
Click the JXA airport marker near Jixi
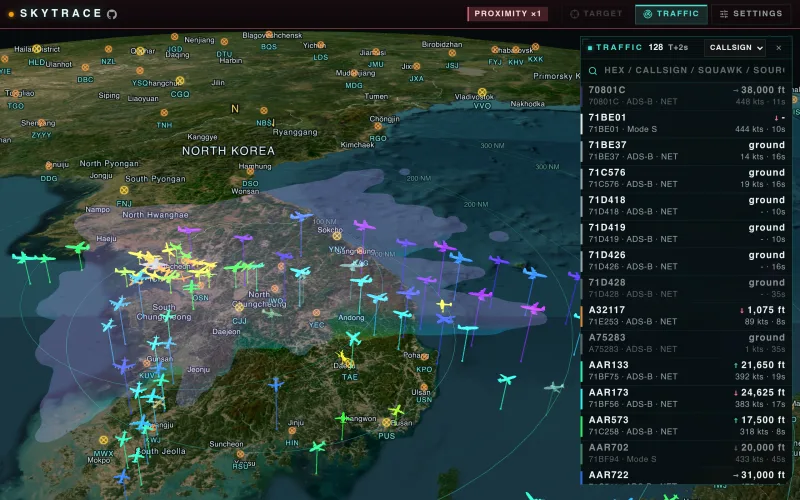point(417,66)
